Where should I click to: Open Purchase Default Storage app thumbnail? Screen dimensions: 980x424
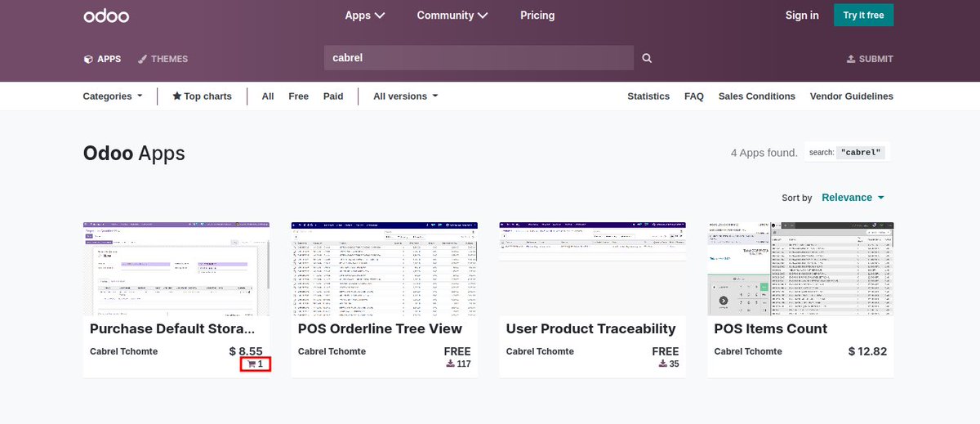pos(176,269)
